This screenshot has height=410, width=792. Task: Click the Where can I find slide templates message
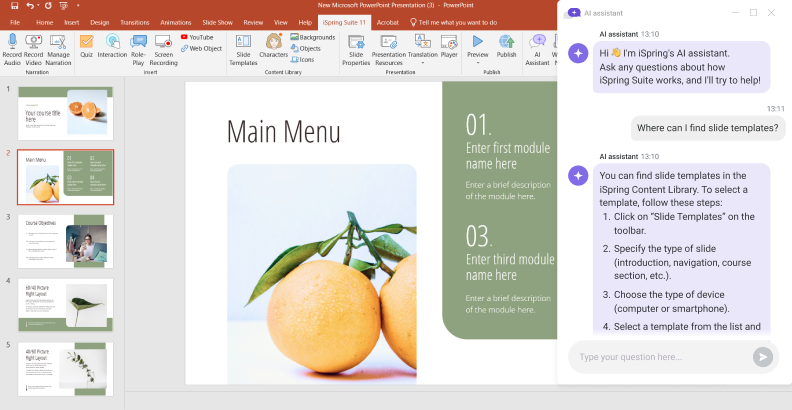(x=708, y=128)
